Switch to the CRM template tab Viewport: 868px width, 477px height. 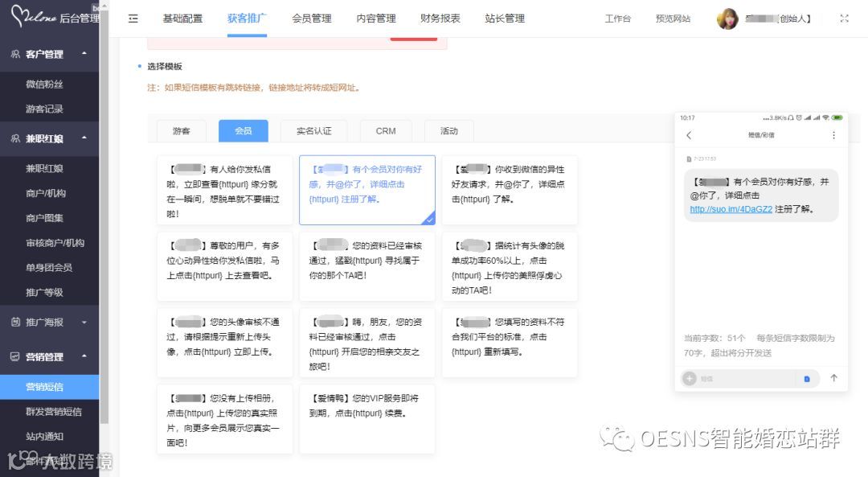point(386,131)
